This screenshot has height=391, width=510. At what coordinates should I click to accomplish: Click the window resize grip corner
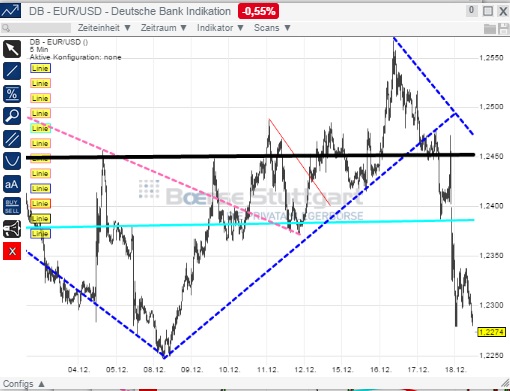pos(505,384)
